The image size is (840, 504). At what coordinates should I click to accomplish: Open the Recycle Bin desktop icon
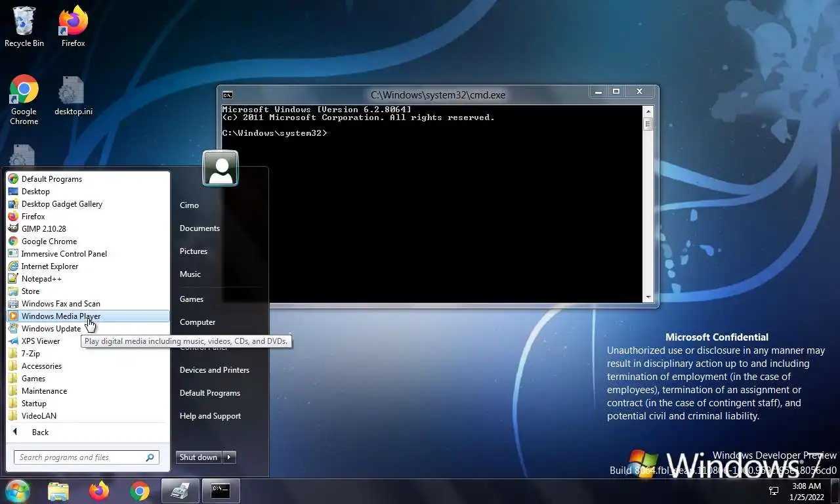(x=24, y=26)
